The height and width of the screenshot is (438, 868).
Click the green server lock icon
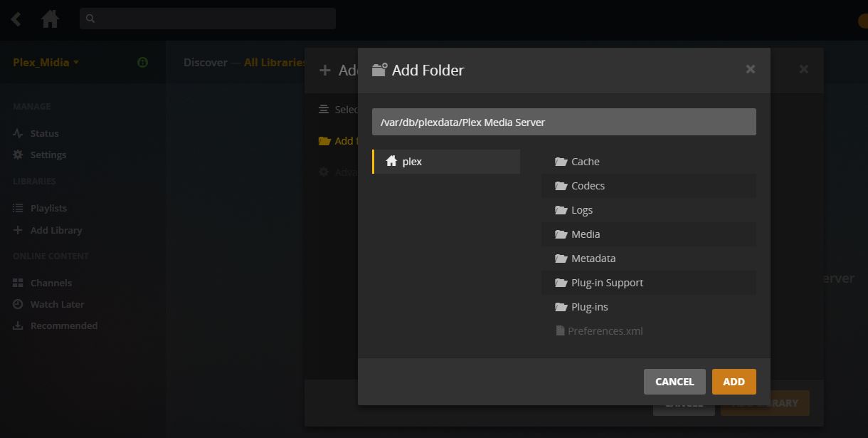point(142,63)
